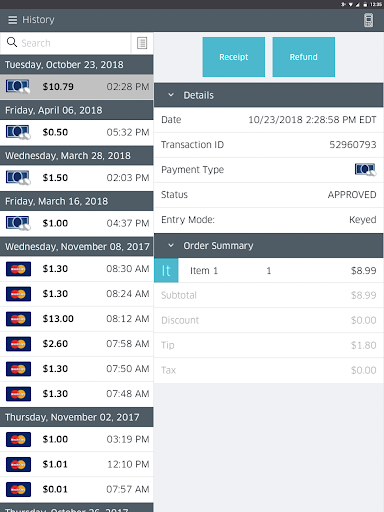This screenshot has width=384, height=512.
Task: Click the Payment Type card icon
Action: click(x=366, y=170)
